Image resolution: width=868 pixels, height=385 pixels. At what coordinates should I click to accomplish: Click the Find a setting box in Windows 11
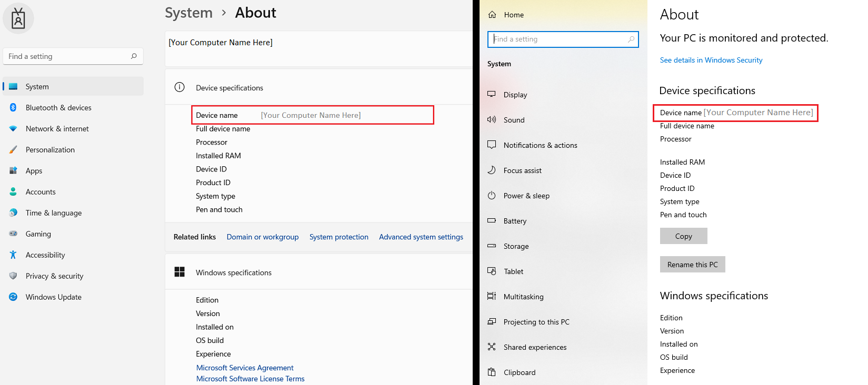click(68, 56)
